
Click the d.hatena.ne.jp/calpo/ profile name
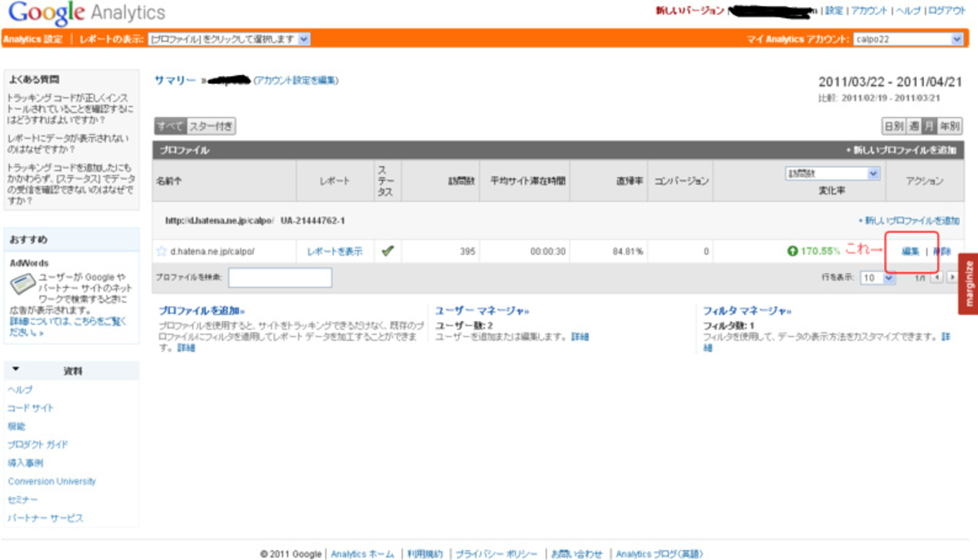(x=212, y=252)
